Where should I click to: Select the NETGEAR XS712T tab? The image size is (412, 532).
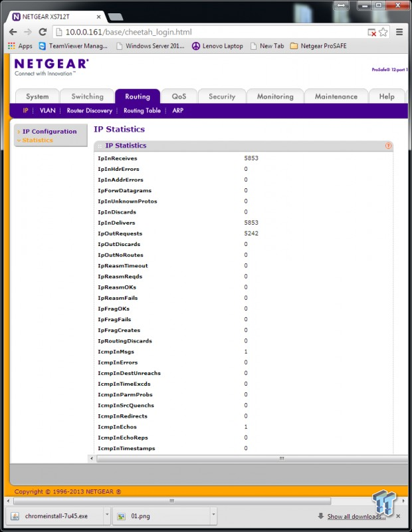(54, 17)
